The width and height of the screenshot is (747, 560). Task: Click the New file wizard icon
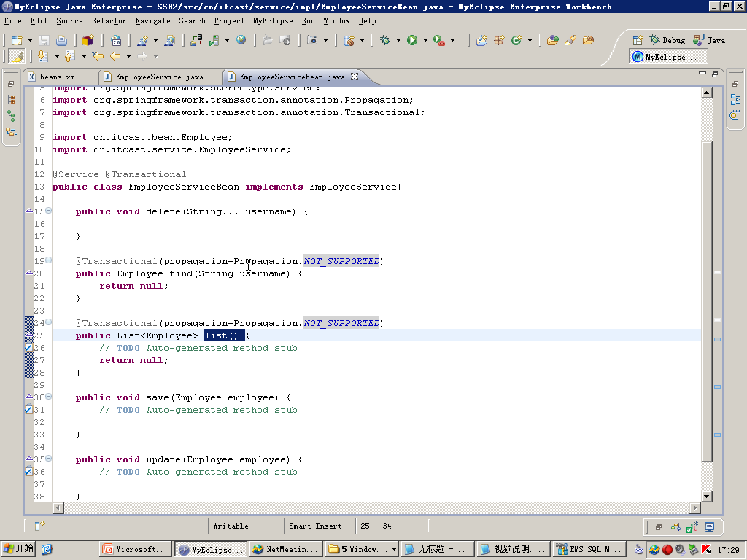(x=17, y=41)
